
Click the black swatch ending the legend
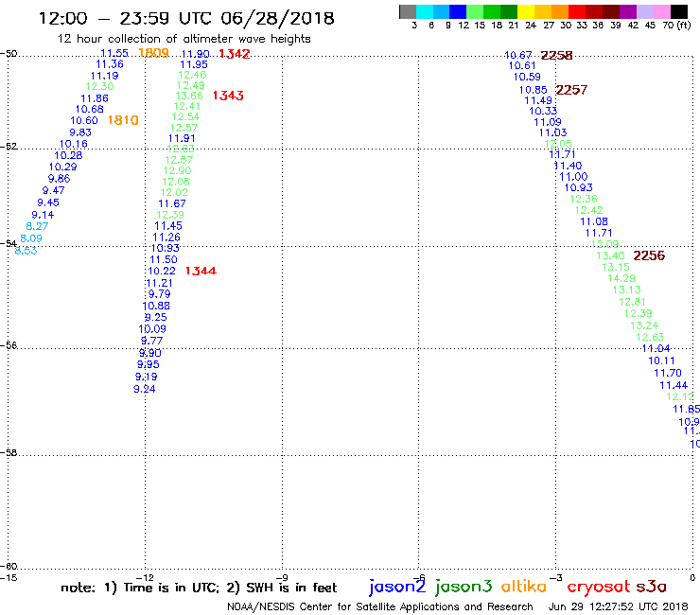[678, 11]
